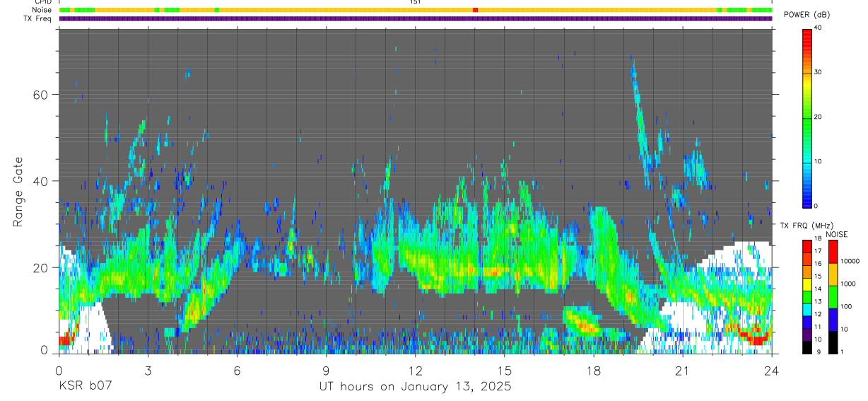Click the x-axis tick label '3'
This screenshot has height=401, width=868.
click(148, 371)
